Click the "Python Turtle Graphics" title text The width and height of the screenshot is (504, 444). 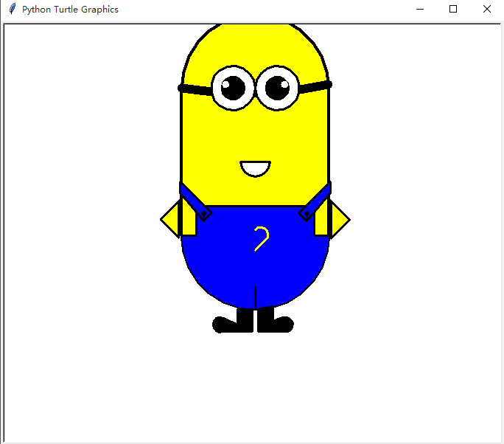click(x=70, y=10)
